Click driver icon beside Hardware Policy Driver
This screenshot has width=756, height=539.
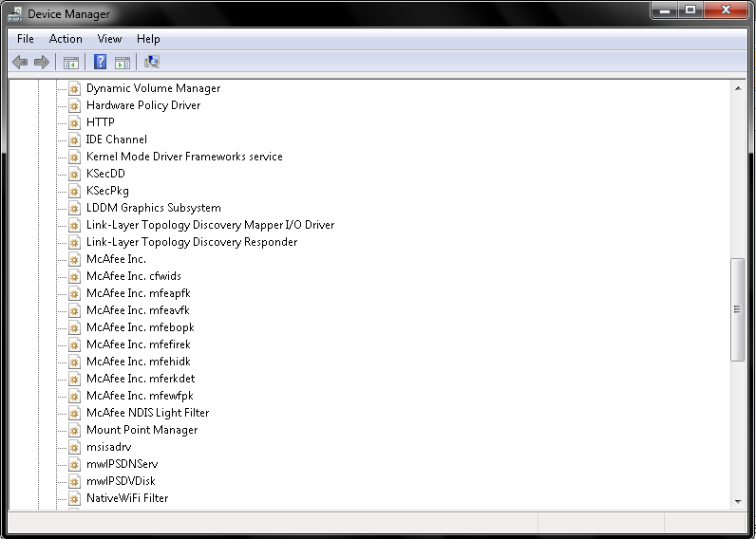pos(74,105)
